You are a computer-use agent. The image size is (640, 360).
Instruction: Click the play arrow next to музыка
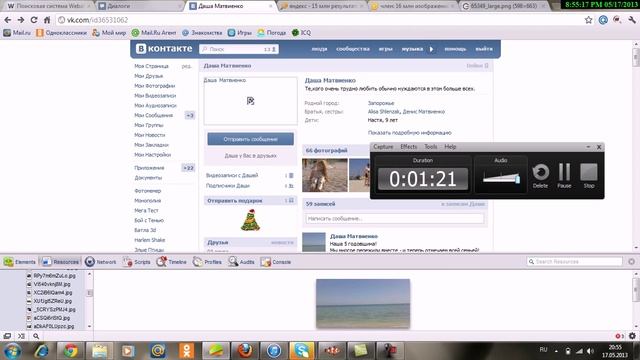[x=431, y=49]
